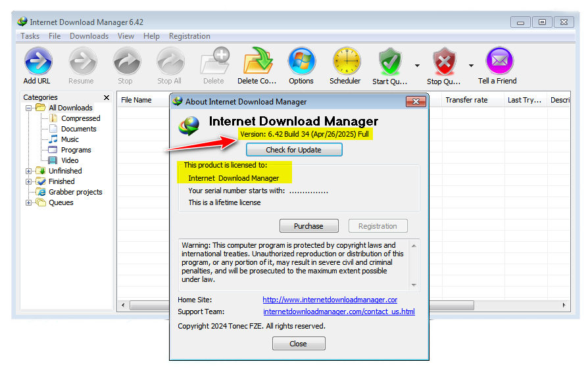Screen dimensions: 588x370
Task: Select the Video category icon
Action: 53,160
